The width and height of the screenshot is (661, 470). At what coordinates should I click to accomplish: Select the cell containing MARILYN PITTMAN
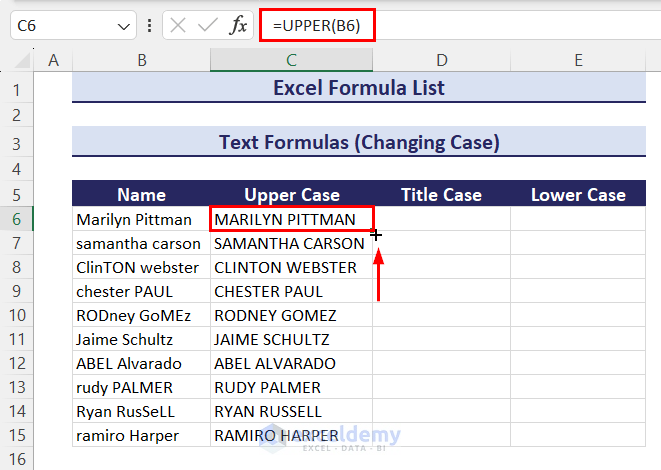291,219
